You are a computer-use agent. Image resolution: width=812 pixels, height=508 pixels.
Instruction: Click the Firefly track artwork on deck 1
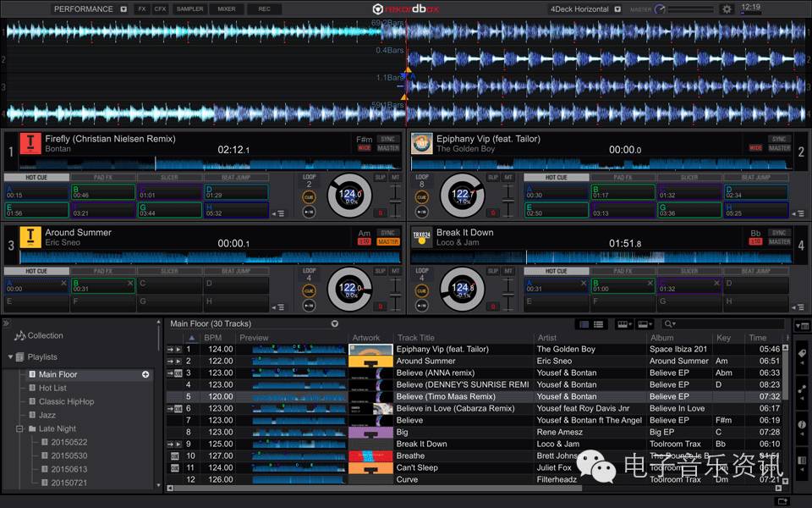[x=30, y=143]
